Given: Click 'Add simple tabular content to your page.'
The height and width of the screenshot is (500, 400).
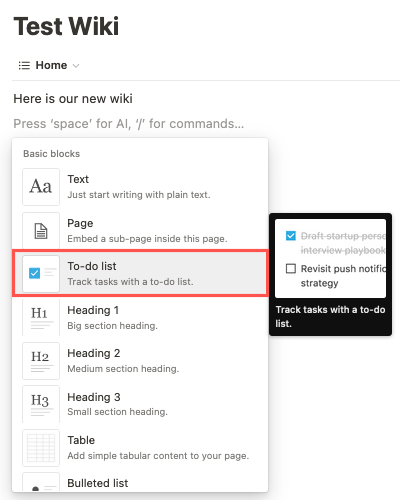Looking at the screenshot, I should click(x=158, y=456).
